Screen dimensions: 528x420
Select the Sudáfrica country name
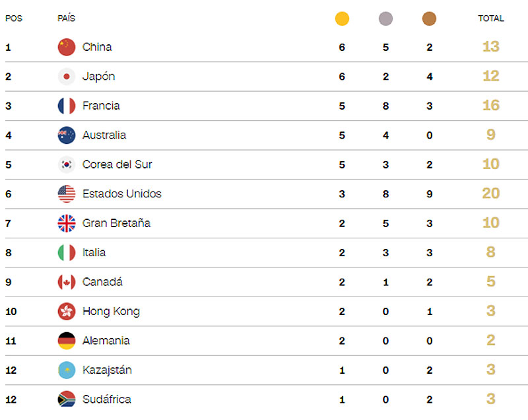[x=106, y=400]
